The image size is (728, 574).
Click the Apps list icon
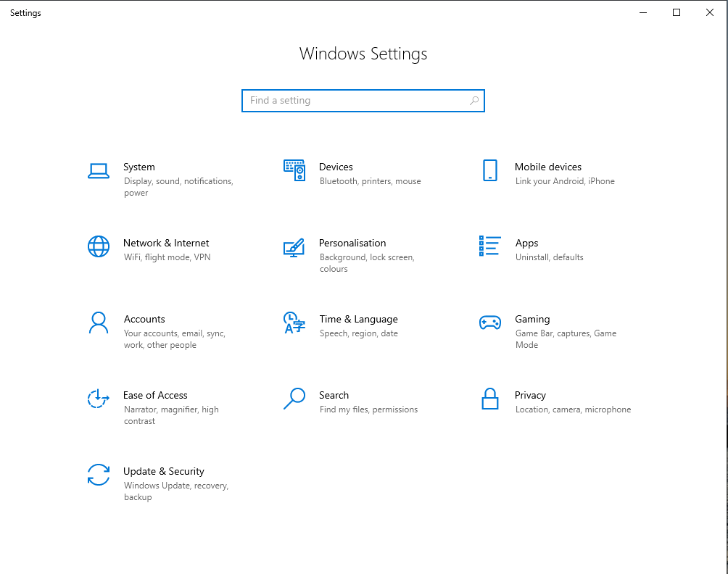pos(490,246)
